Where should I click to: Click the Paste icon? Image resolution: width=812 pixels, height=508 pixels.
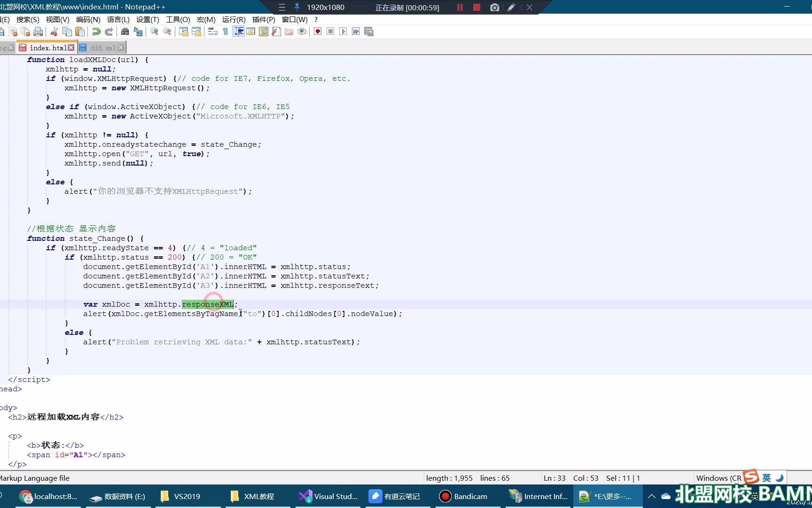click(x=79, y=32)
